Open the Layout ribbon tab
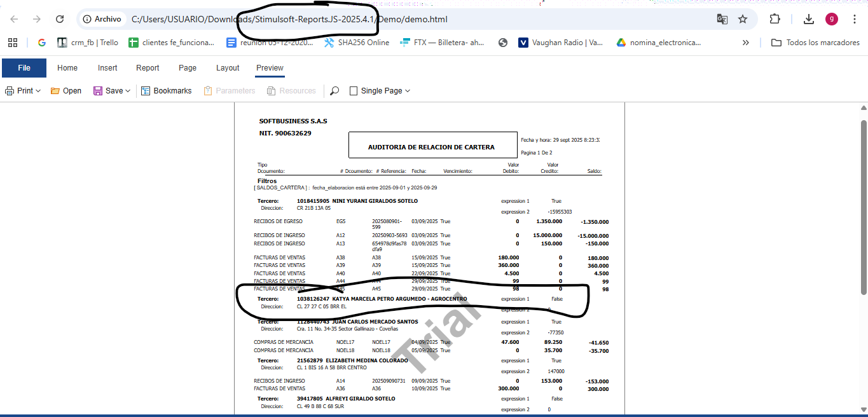The width and height of the screenshot is (868, 417). point(228,68)
